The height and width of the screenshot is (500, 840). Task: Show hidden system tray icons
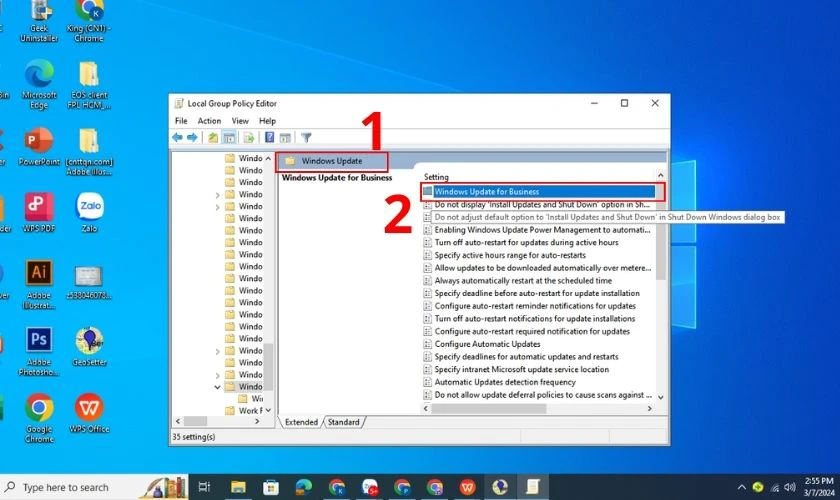[741, 487]
